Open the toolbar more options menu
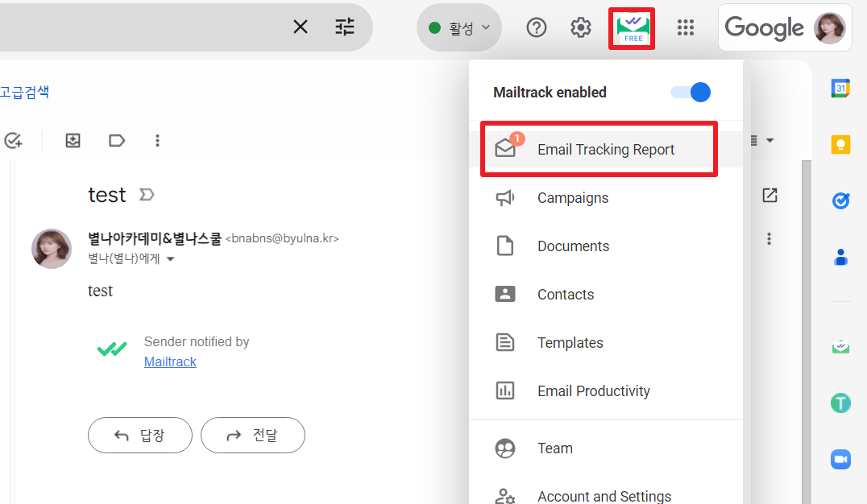867x504 pixels. click(158, 140)
